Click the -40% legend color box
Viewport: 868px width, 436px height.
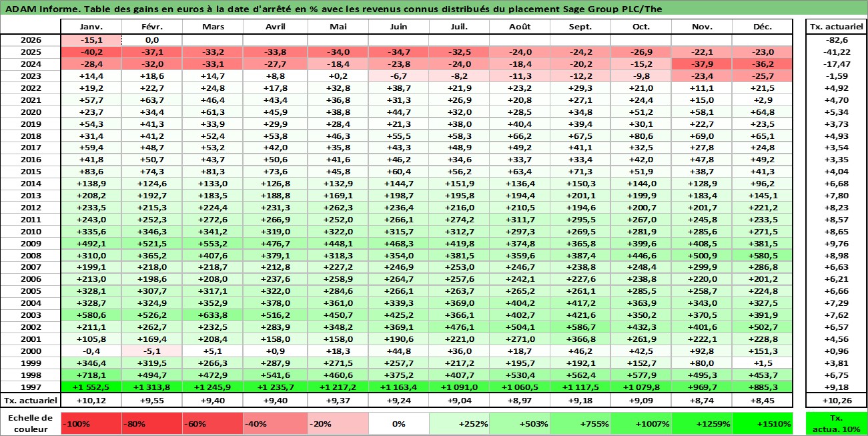click(273, 423)
